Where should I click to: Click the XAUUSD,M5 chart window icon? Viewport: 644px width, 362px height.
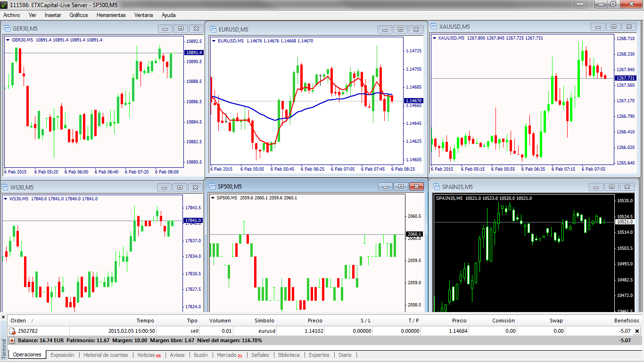433,26
